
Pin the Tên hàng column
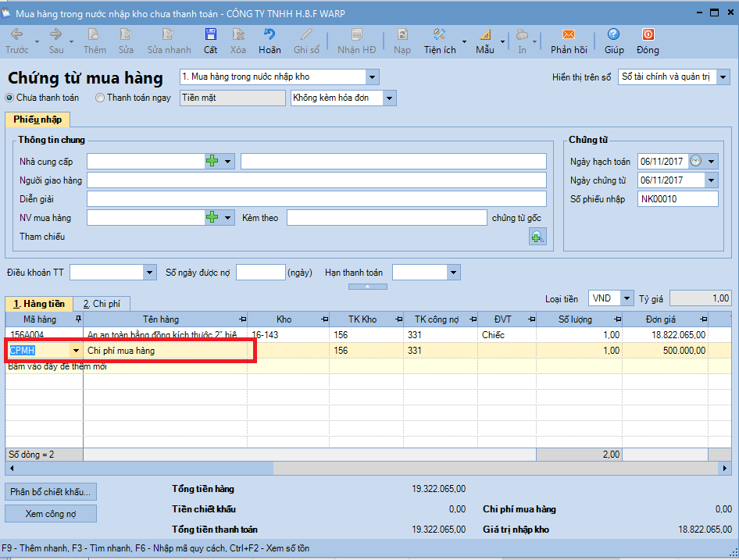tap(242, 319)
